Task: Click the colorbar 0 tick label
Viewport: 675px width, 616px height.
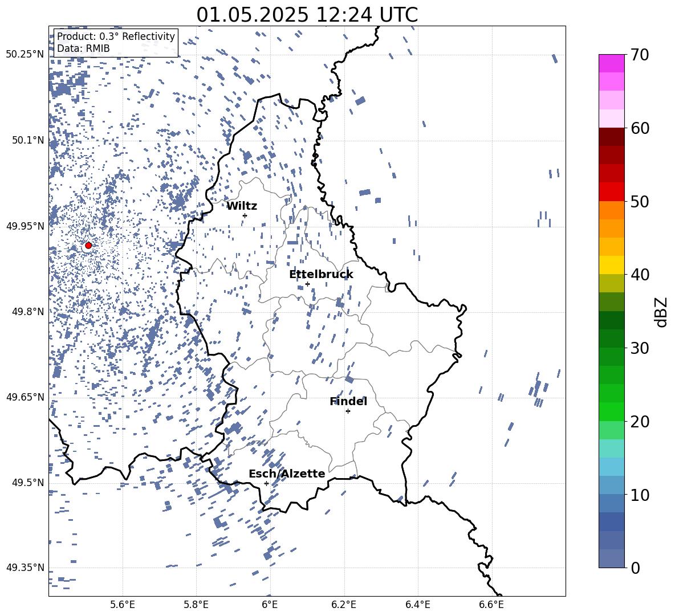Action: click(635, 568)
